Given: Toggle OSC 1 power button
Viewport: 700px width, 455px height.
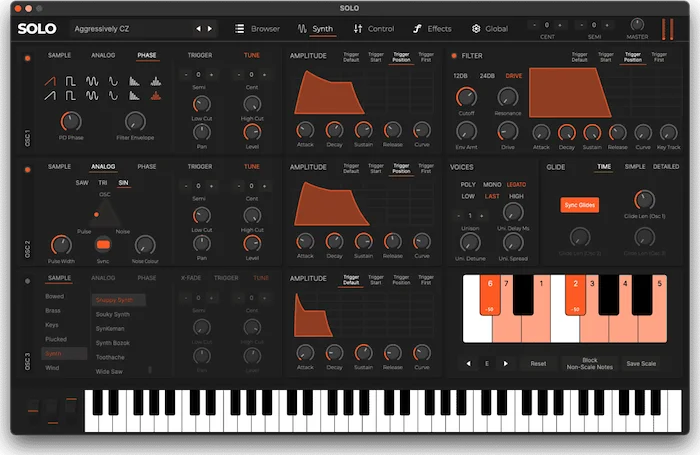Looking at the screenshot, I should coord(26,56).
